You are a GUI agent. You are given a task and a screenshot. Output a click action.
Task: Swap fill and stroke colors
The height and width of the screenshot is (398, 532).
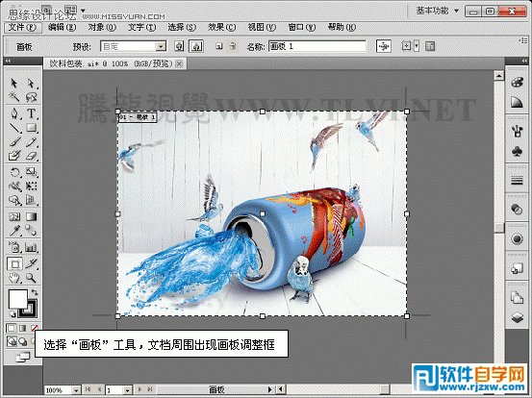point(35,291)
